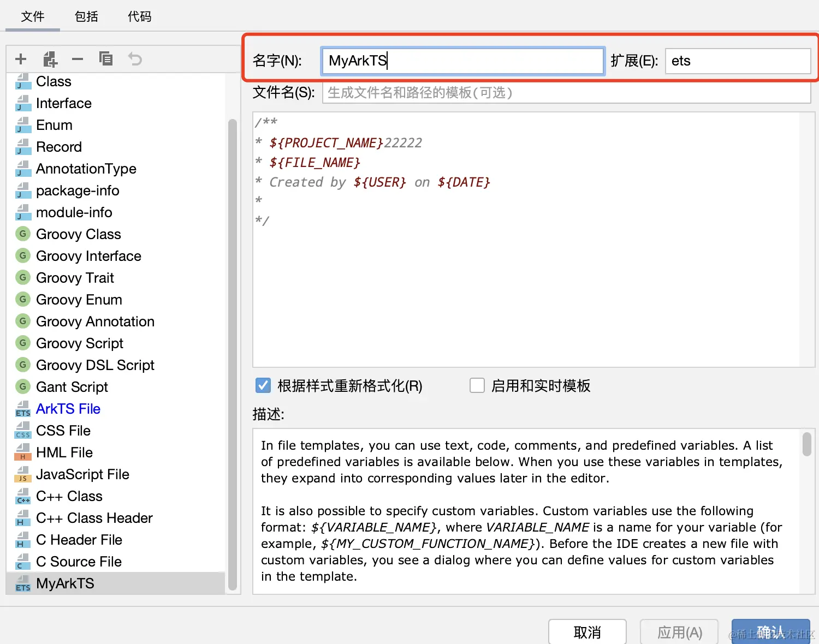
Task: Click the module-info template icon
Action: coord(23,212)
